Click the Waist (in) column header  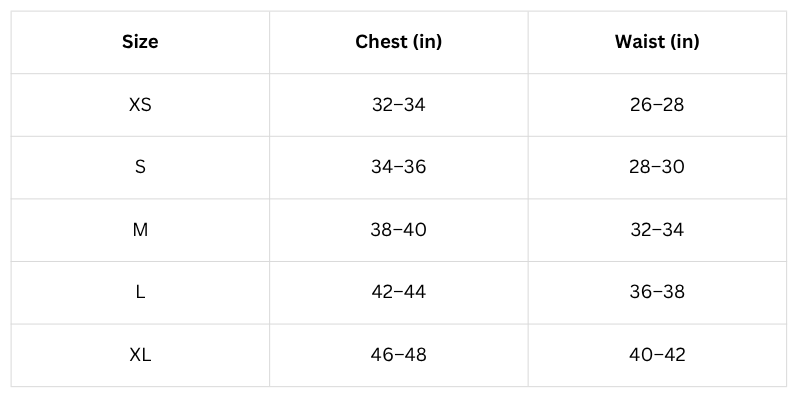(657, 42)
